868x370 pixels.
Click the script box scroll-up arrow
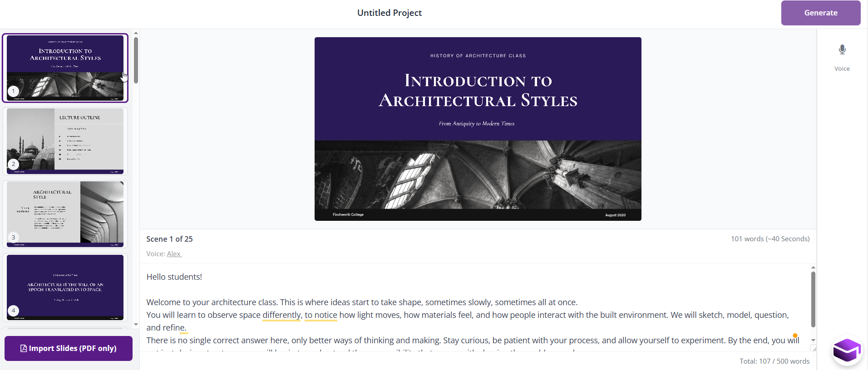click(813, 268)
